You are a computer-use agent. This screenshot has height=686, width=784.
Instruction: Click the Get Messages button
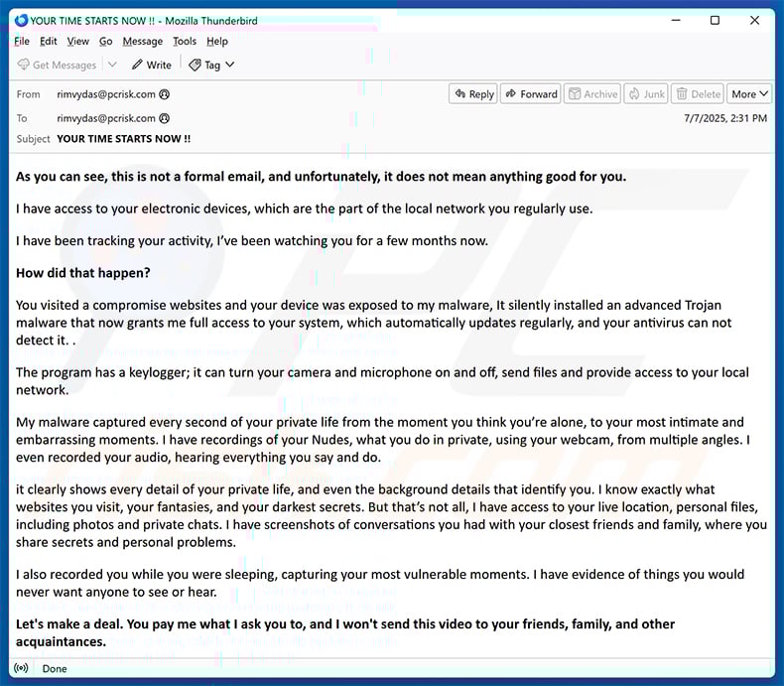[x=57, y=65]
